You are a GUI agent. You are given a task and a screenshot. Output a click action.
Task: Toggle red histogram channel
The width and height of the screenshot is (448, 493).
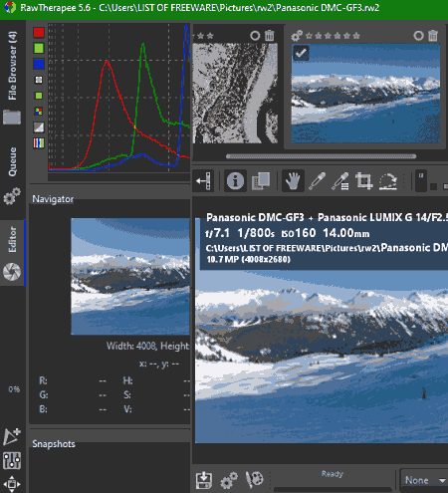(39, 32)
